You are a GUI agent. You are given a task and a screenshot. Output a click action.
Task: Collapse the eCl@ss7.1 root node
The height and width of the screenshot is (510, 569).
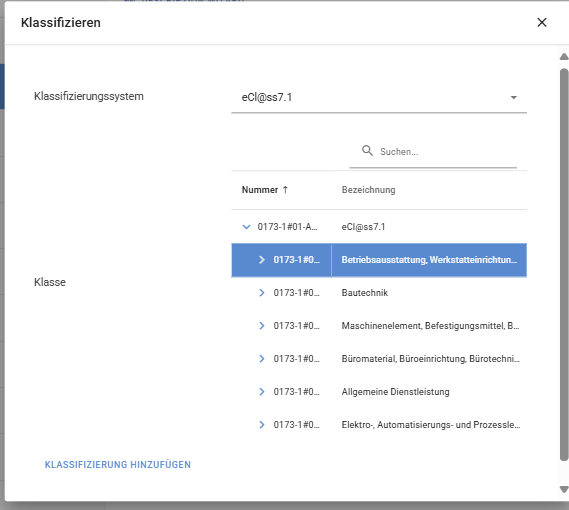pyautogui.click(x=246, y=227)
